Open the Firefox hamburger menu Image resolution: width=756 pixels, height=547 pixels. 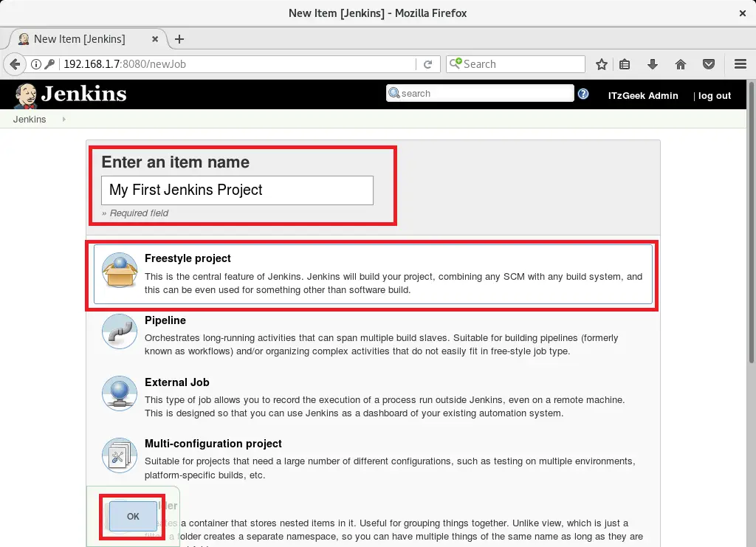pyautogui.click(x=740, y=64)
